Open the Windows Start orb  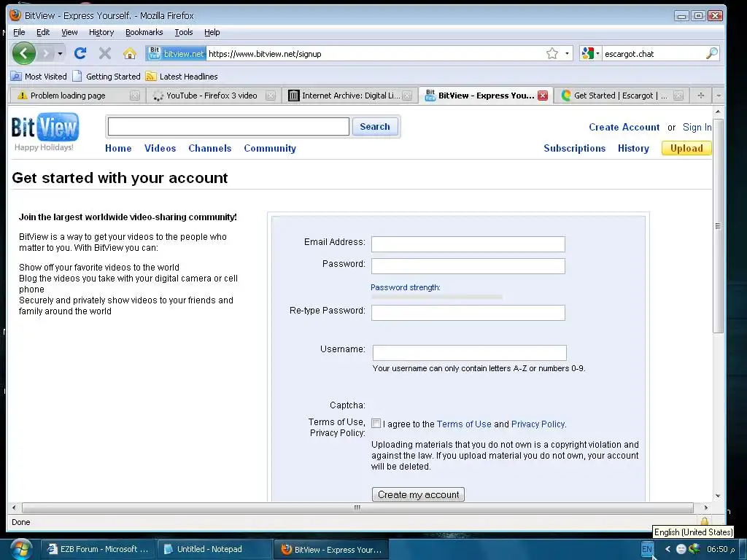(21, 549)
